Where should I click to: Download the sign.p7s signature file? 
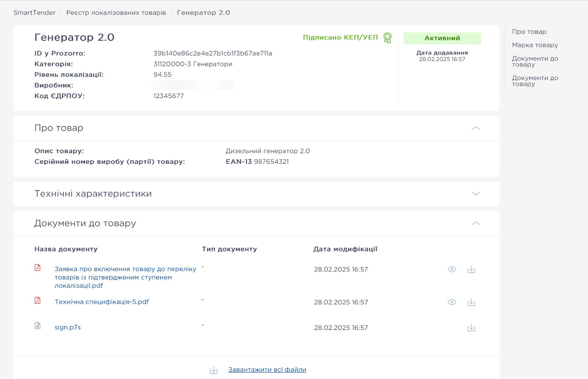pos(471,328)
